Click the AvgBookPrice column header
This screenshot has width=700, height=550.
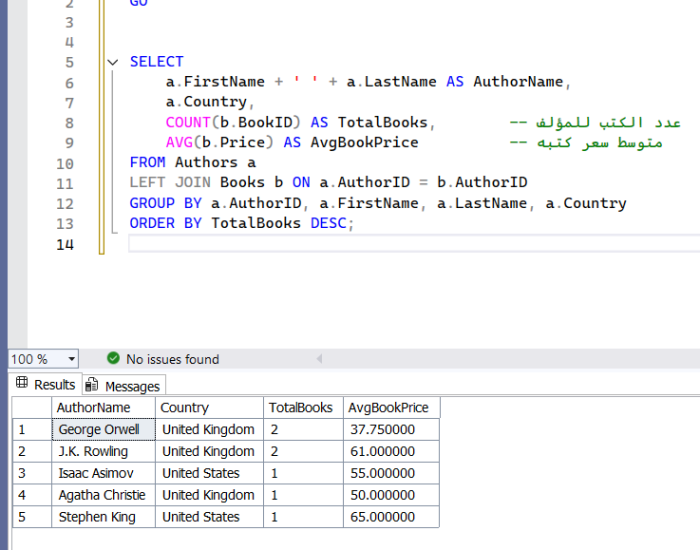click(387, 408)
